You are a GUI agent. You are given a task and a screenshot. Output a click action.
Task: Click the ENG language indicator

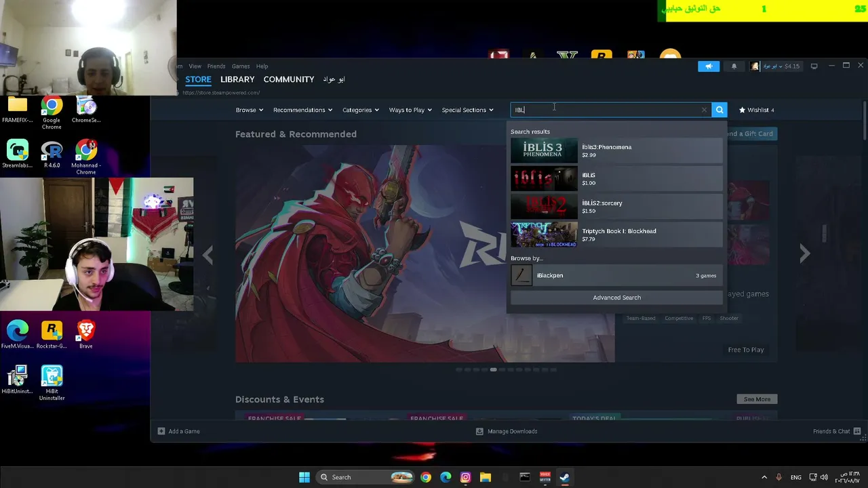796,477
